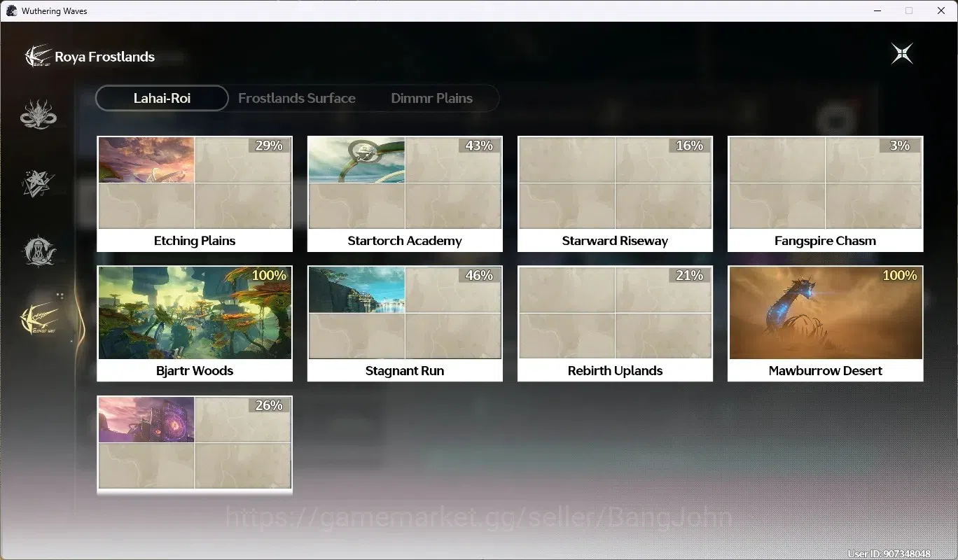Screen dimensions: 958x560
Task: Click the 46% progress badge on Stagnant Run
Action: pos(479,276)
